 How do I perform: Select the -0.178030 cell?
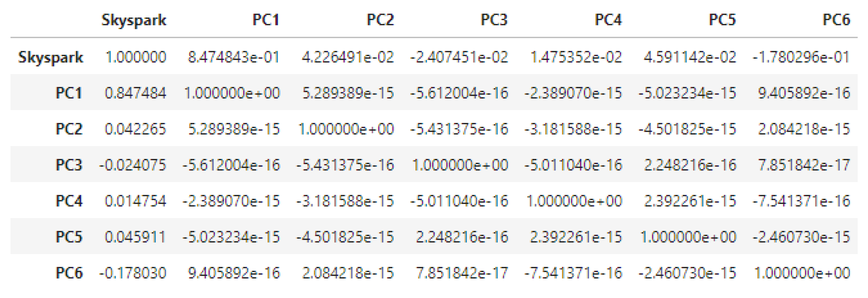click(133, 273)
